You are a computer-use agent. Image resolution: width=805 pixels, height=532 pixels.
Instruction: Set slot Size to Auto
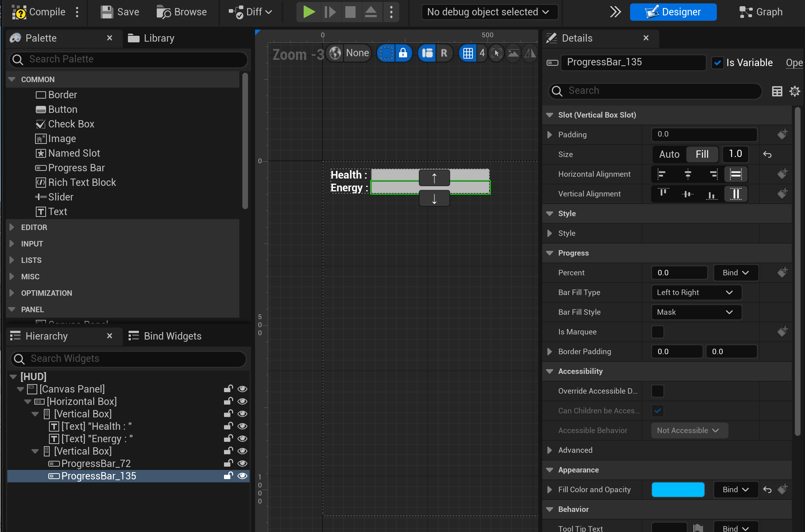(669, 154)
